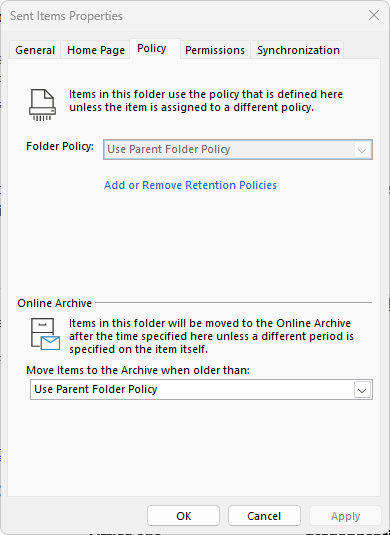Open the Folder Policy dropdown
Image resolution: width=390 pixels, height=535 pixels.
(238, 149)
